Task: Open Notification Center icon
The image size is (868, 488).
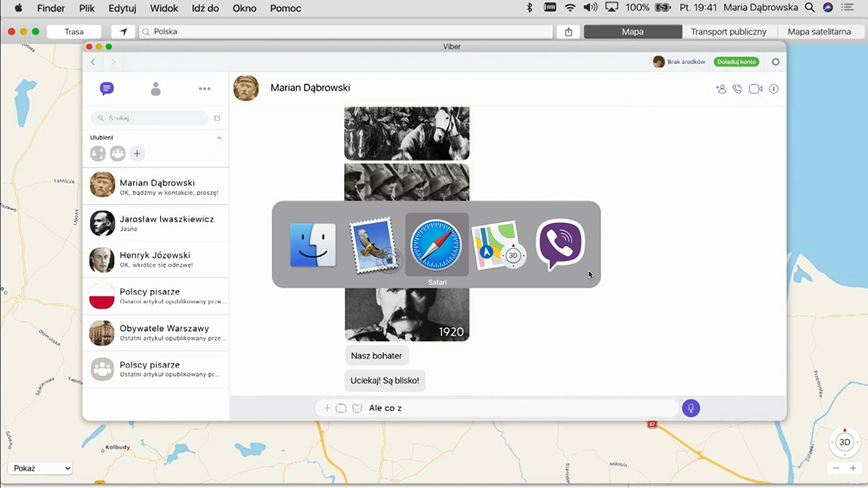Action: click(847, 8)
